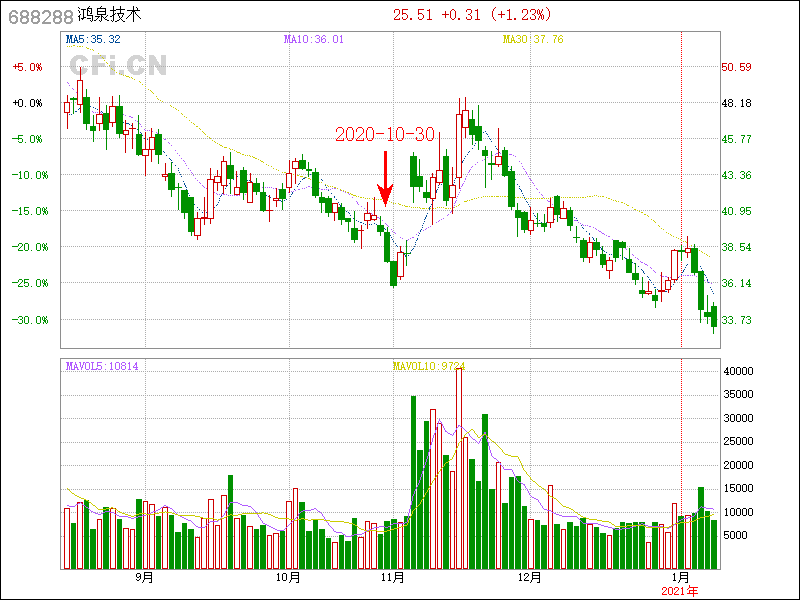Screen dimensions: 800x600
Task: Click the stock code 688288
Action: 41,16
